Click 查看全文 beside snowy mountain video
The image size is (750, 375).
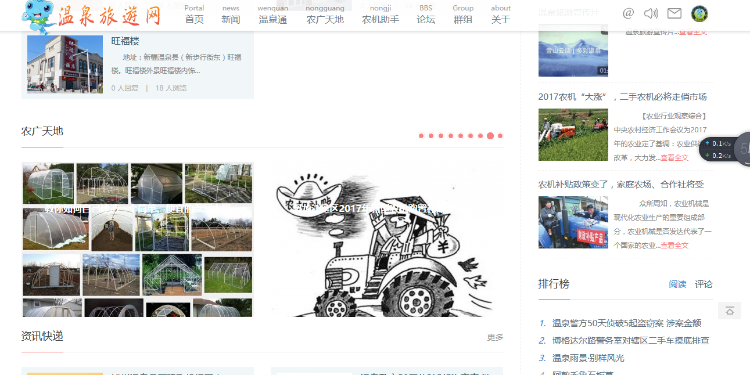pos(693,33)
